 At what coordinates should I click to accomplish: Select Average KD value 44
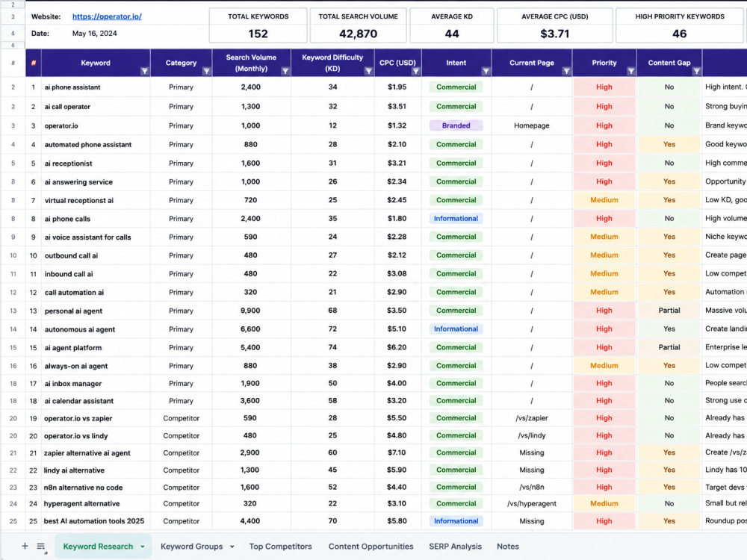pos(452,34)
